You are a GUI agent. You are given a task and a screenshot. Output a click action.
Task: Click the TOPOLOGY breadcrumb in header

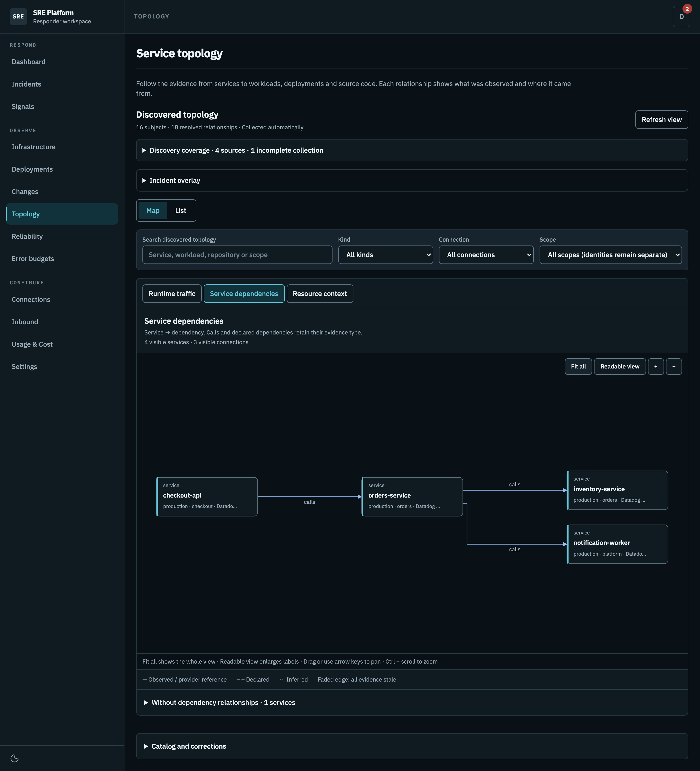point(151,17)
